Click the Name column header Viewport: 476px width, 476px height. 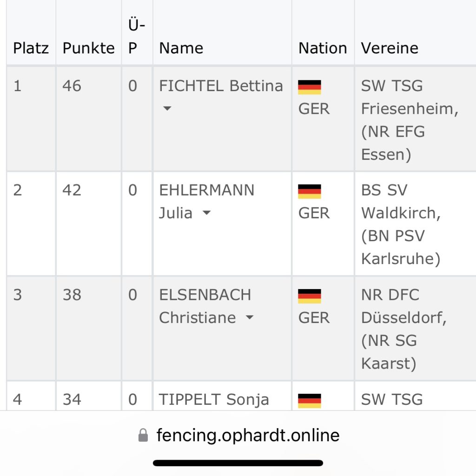pos(181,48)
